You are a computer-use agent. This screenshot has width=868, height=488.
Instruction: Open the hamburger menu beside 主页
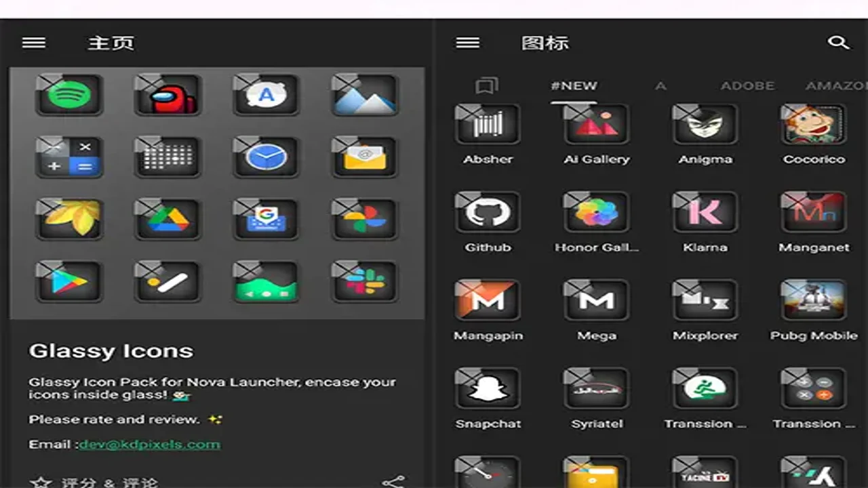pos(34,43)
